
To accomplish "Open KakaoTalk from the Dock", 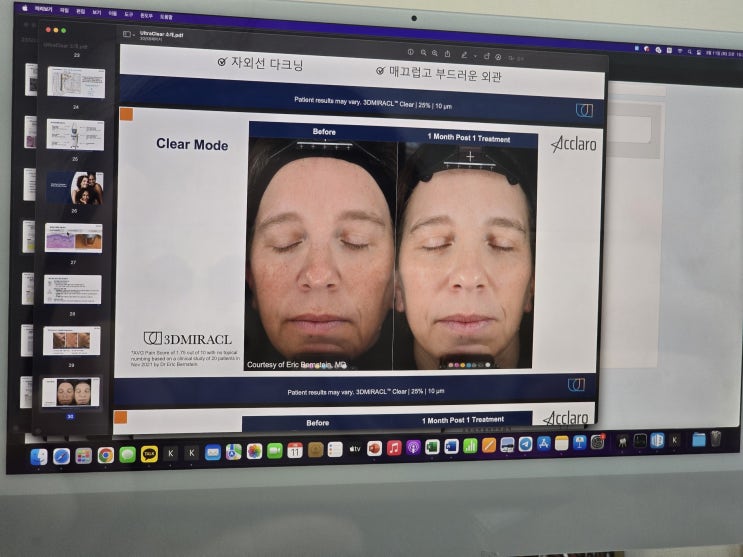I will coord(149,454).
